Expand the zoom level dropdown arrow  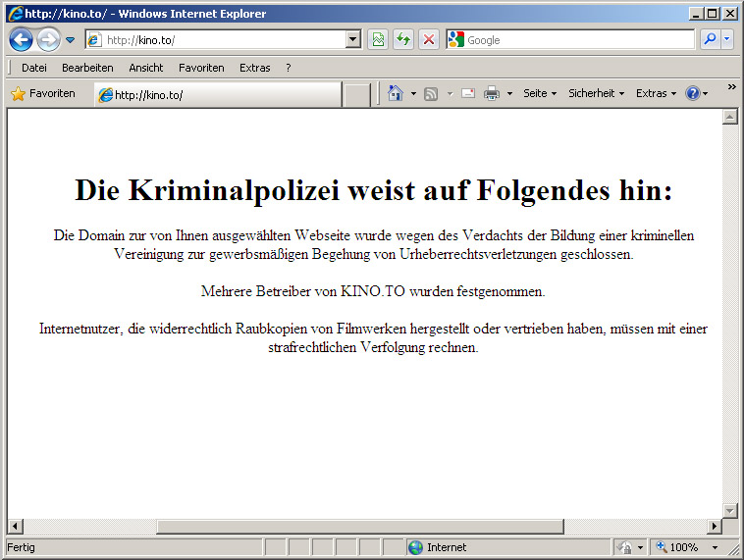tap(716, 547)
